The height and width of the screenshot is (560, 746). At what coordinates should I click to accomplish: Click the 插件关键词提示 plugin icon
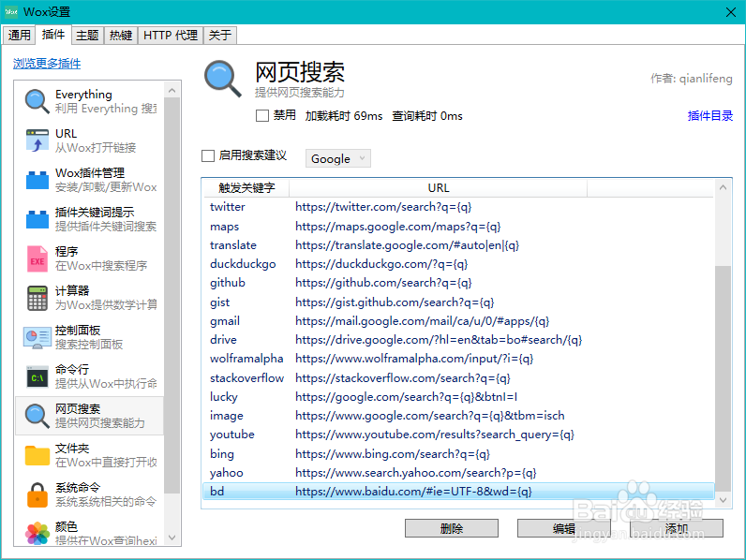tap(37, 219)
